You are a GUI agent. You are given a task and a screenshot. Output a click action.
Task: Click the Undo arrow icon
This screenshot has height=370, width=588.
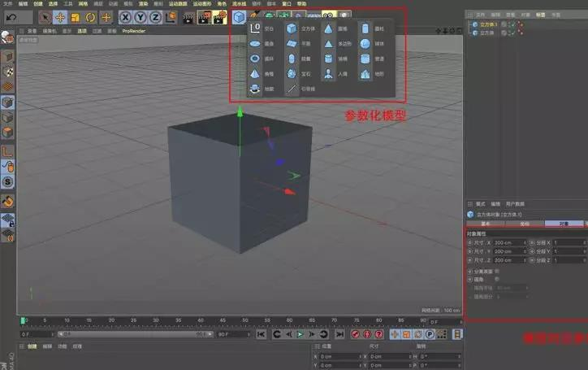pos(11,17)
